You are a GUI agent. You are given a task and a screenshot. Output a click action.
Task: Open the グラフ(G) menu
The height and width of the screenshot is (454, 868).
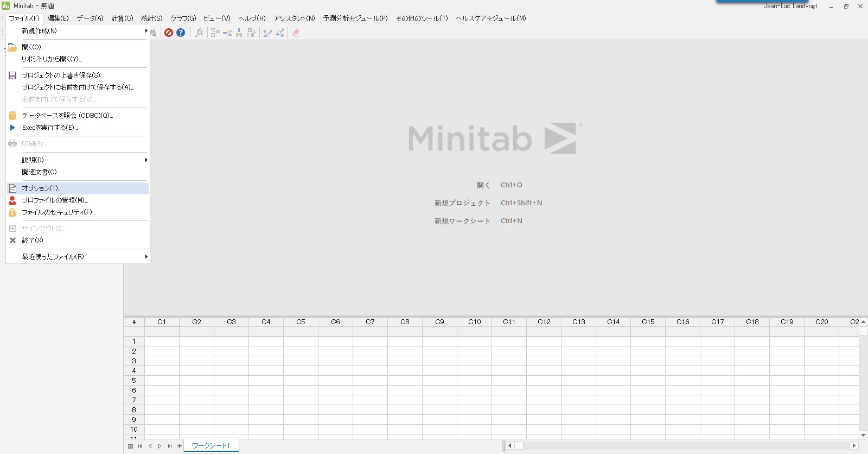183,18
